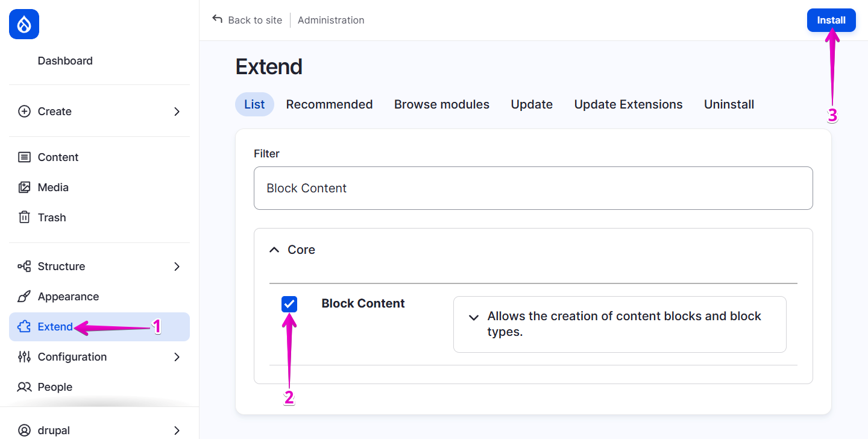Open the Recommended tab

point(329,104)
